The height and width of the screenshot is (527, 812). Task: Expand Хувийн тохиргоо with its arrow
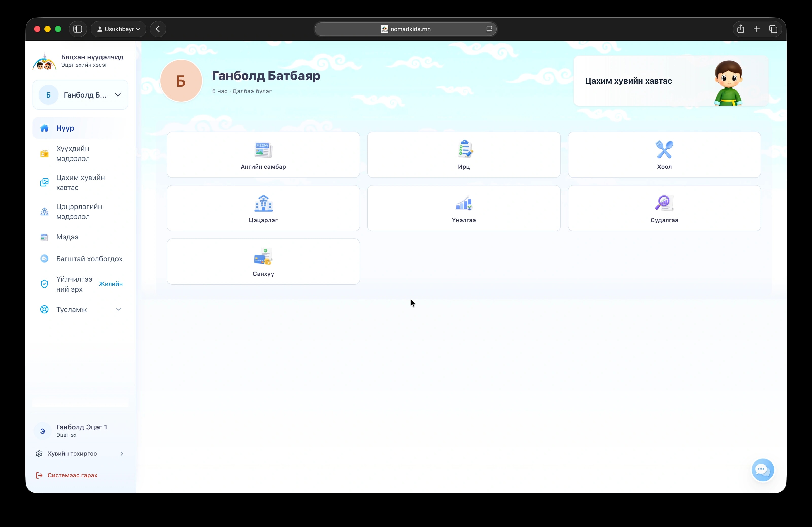[x=80, y=453]
